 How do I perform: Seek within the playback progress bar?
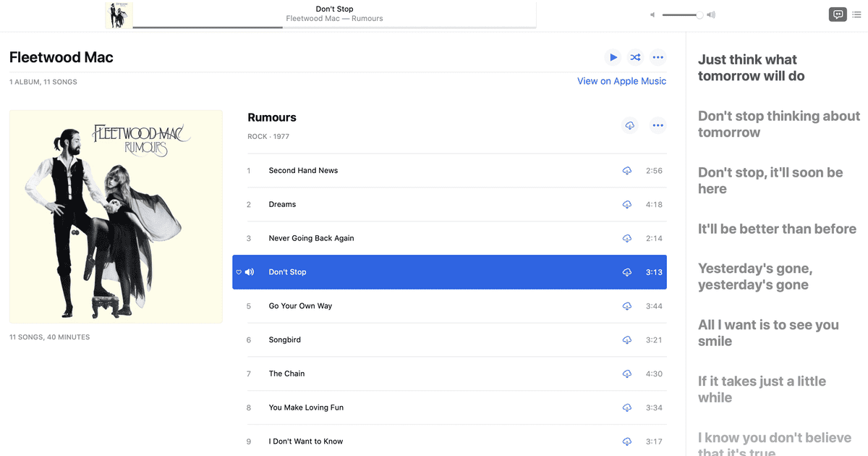334,28
